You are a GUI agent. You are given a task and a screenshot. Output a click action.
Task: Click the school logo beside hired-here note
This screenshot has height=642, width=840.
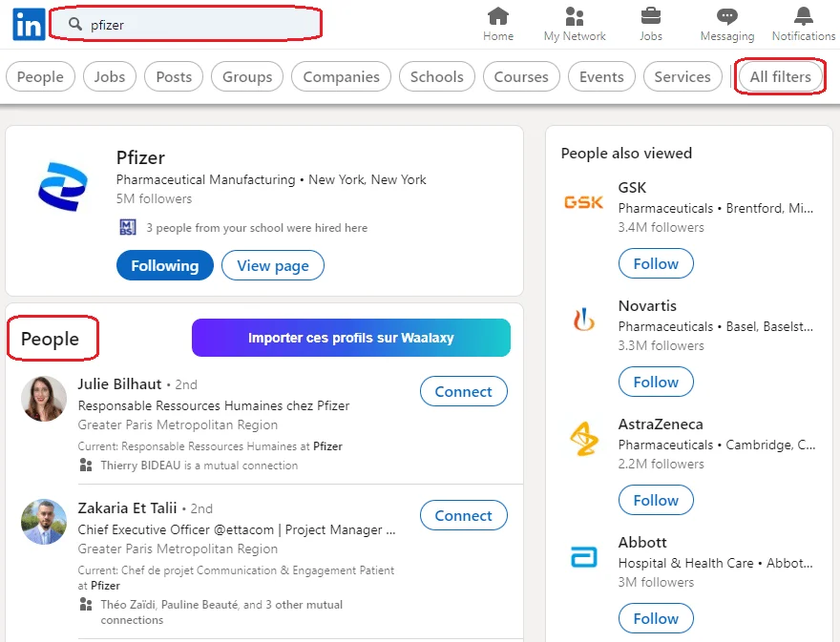(128, 227)
